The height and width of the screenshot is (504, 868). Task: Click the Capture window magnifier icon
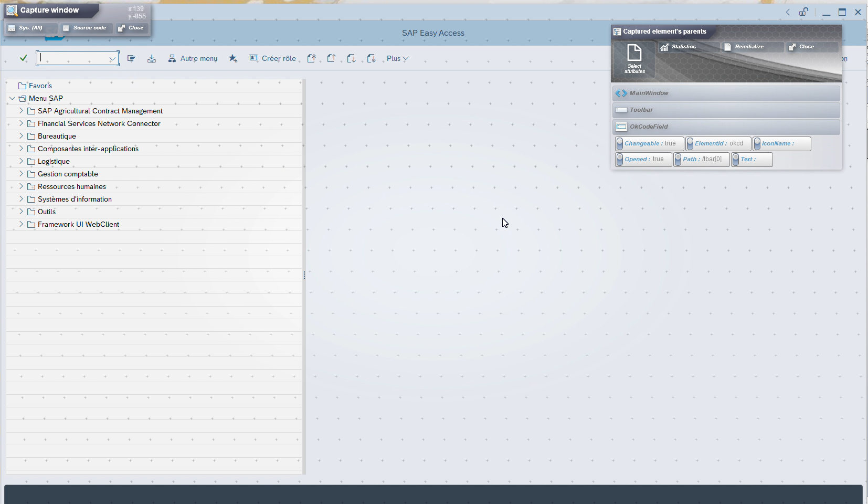click(x=12, y=10)
